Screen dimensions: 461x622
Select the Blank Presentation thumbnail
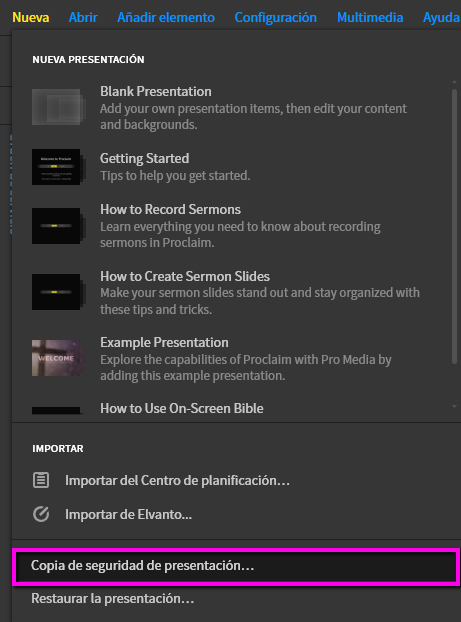pyautogui.click(x=59, y=107)
